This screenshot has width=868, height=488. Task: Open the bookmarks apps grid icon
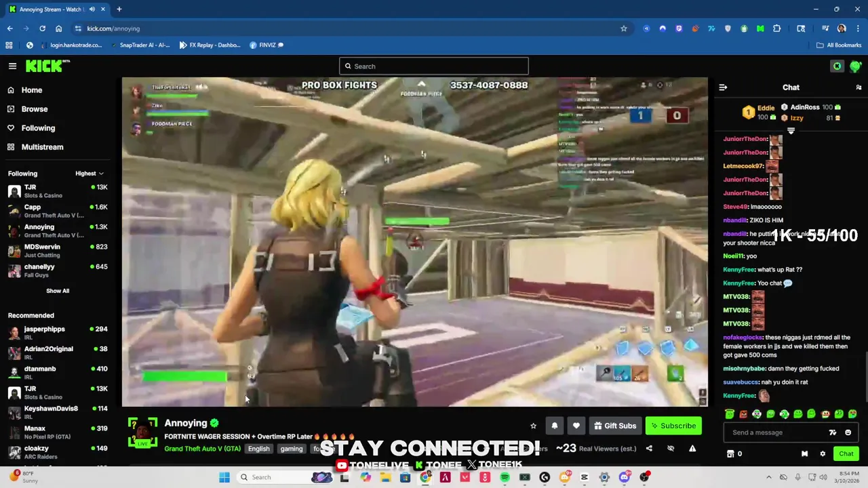click(x=9, y=45)
